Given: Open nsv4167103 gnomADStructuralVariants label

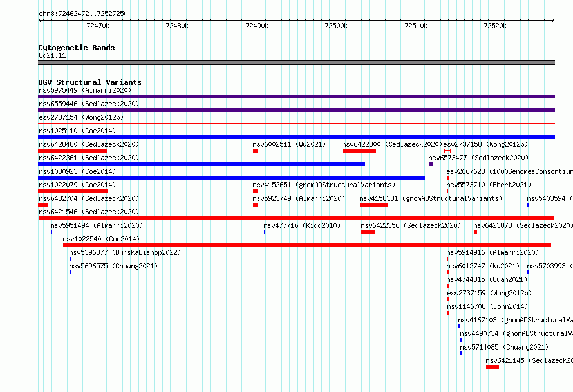Looking at the screenshot, I should (515, 320).
